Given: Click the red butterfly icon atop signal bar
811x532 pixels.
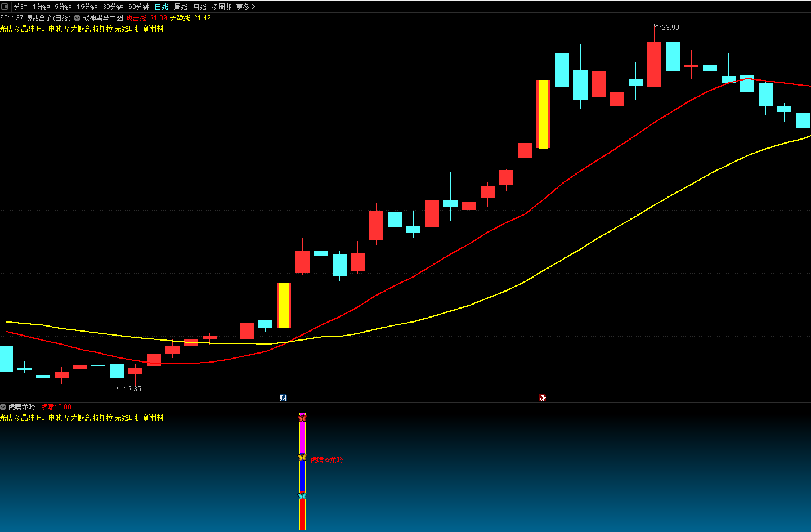Looking at the screenshot, I should [x=302, y=417].
